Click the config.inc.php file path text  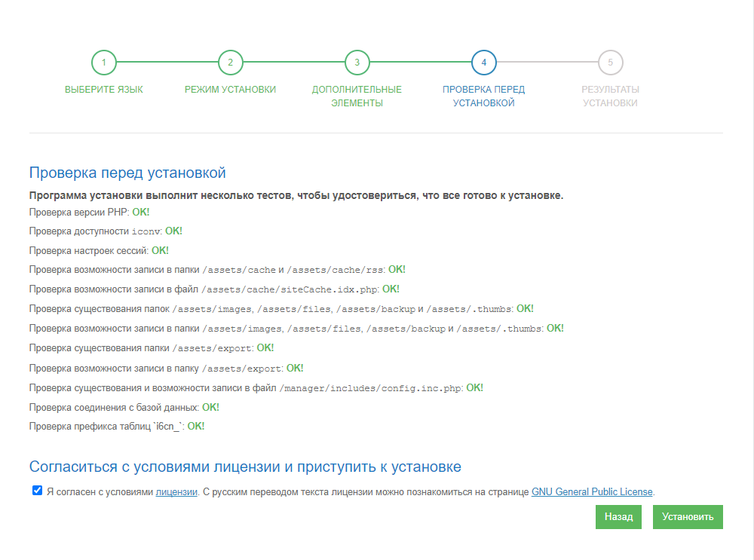point(370,388)
